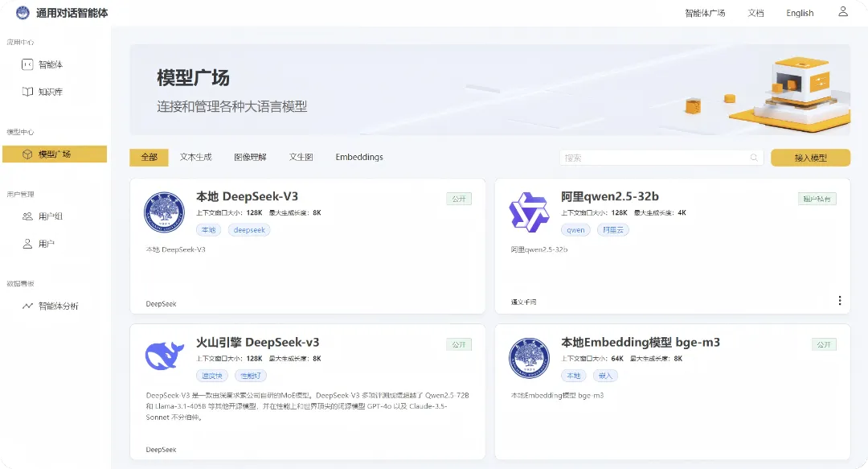868x469 pixels.
Task: Click the 公开 badge on 本地 DeepSeek-V3
Action: point(459,199)
